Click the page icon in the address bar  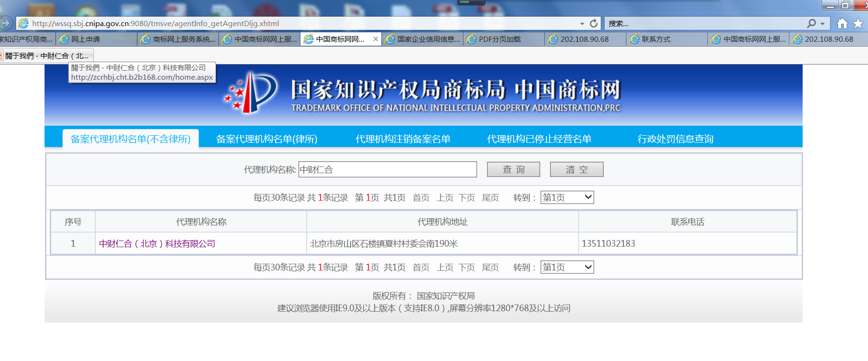tap(23, 23)
